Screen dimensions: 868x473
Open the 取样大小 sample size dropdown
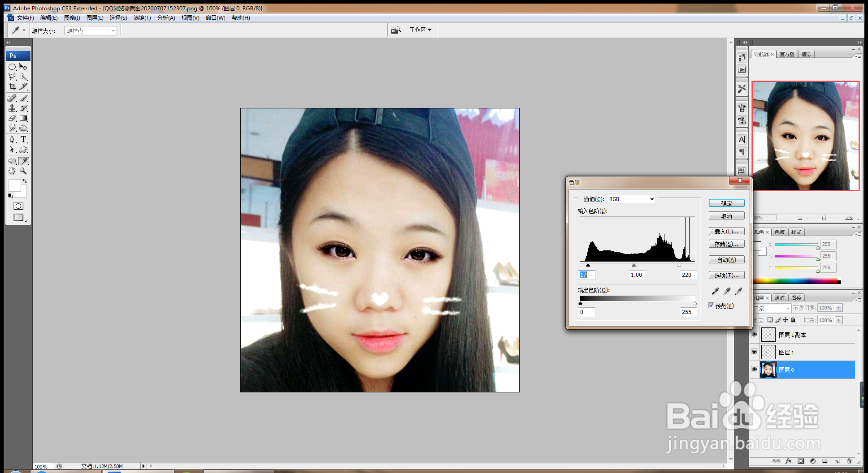coord(91,31)
